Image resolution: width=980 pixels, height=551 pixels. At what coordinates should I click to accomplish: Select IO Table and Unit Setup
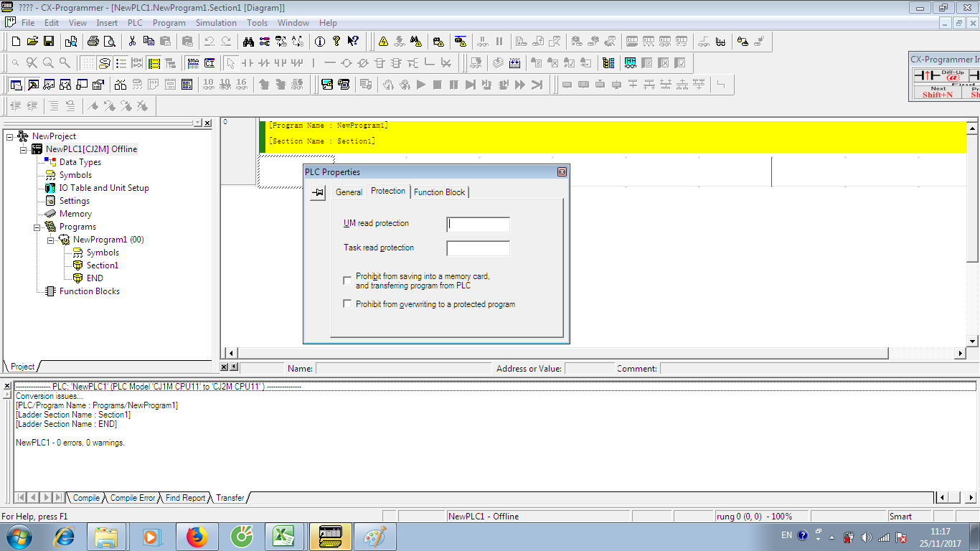(104, 188)
